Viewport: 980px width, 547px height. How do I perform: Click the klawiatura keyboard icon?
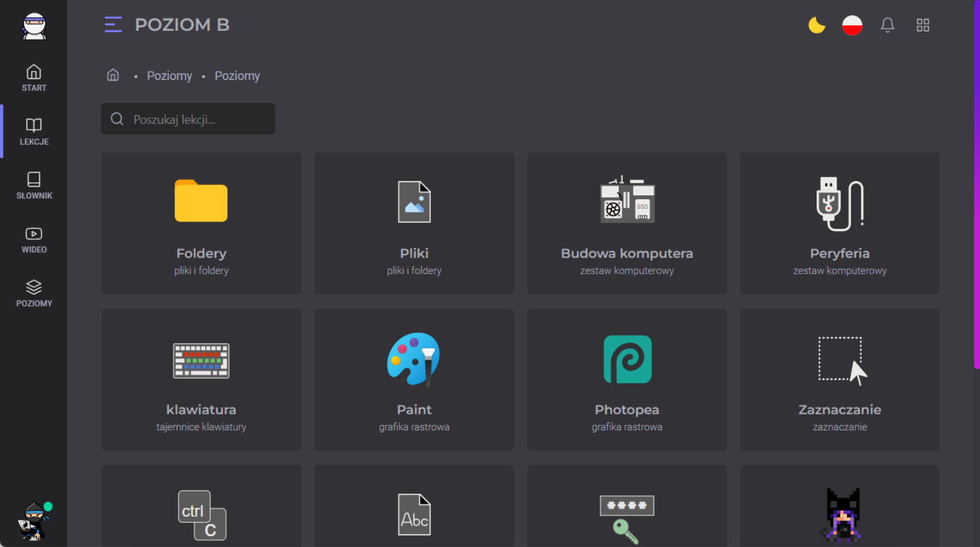click(201, 360)
